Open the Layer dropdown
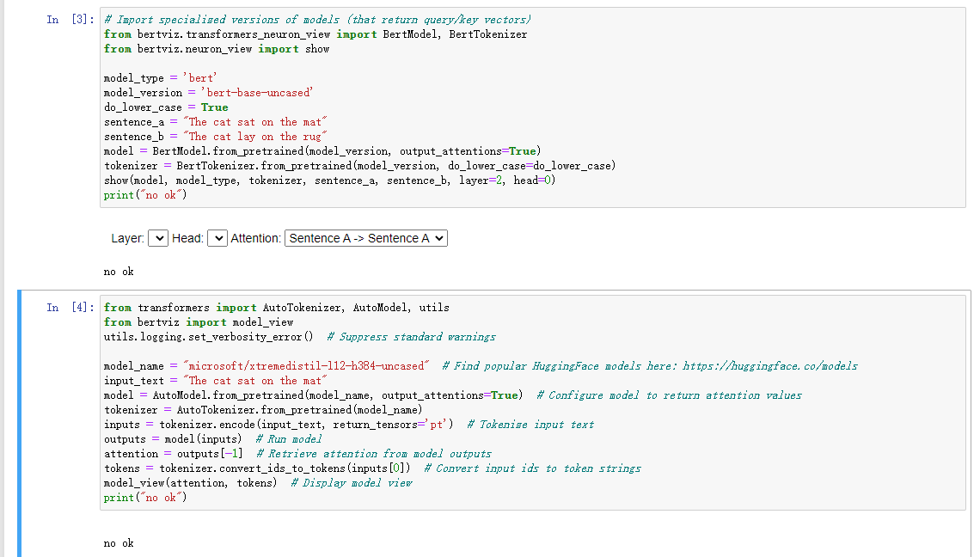This screenshot has height=557, width=980. pos(157,238)
